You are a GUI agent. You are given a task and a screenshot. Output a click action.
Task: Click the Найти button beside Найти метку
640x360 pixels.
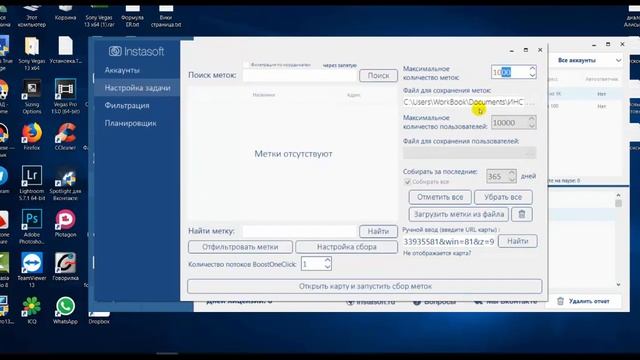[378, 231]
